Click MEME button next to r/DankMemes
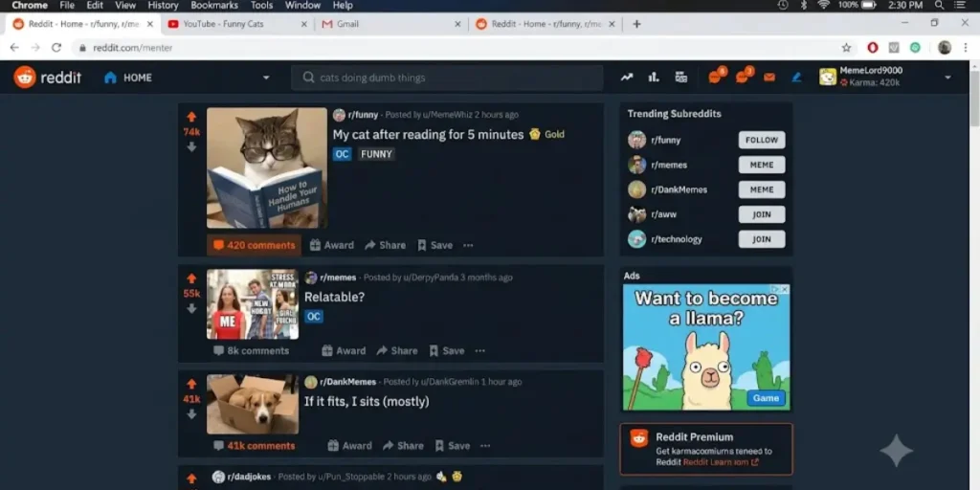The height and width of the screenshot is (490, 980). (x=761, y=189)
